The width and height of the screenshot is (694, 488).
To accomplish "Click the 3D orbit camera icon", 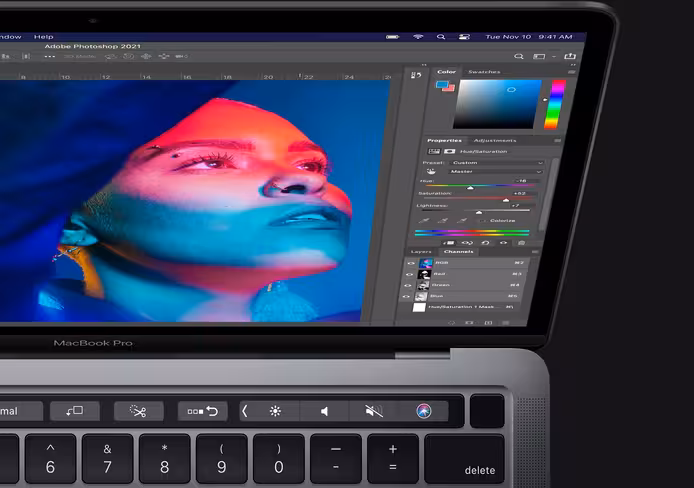I will click(111, 57).
